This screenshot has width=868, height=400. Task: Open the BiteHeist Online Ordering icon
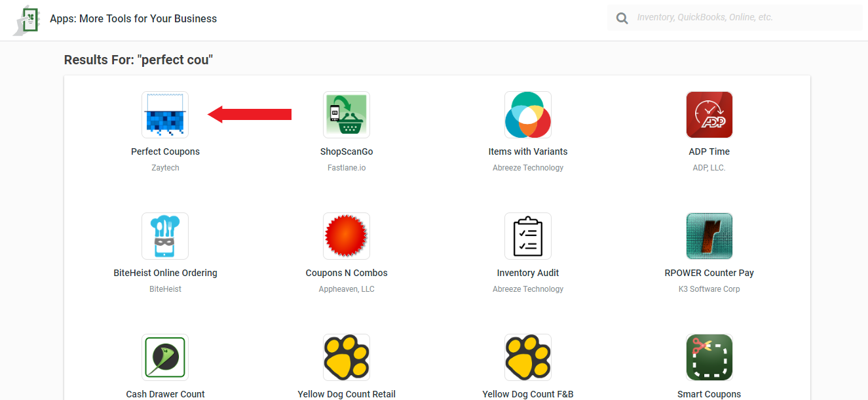165,236
